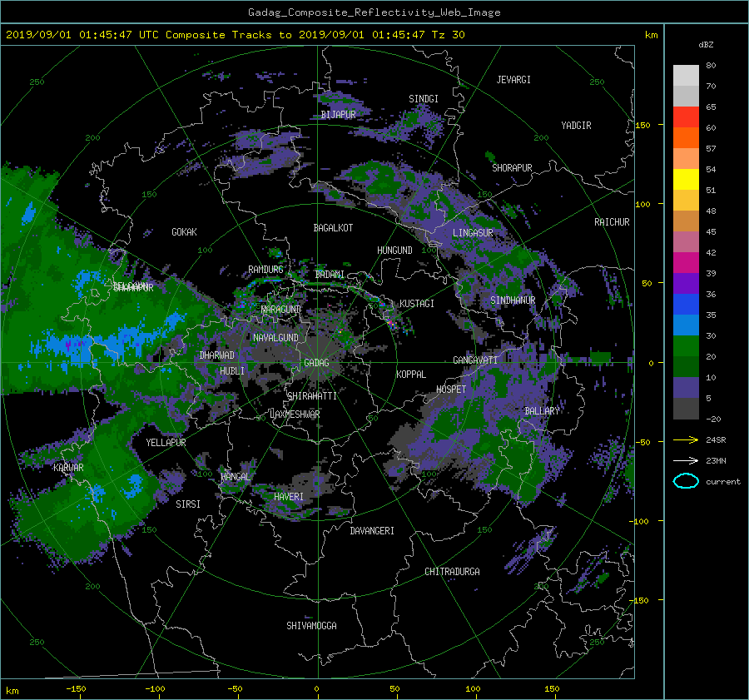Click the yellow 51 dBZ legend swatch
The width and height of the screenshot is (749, 700).
click(x=686, y=179)
